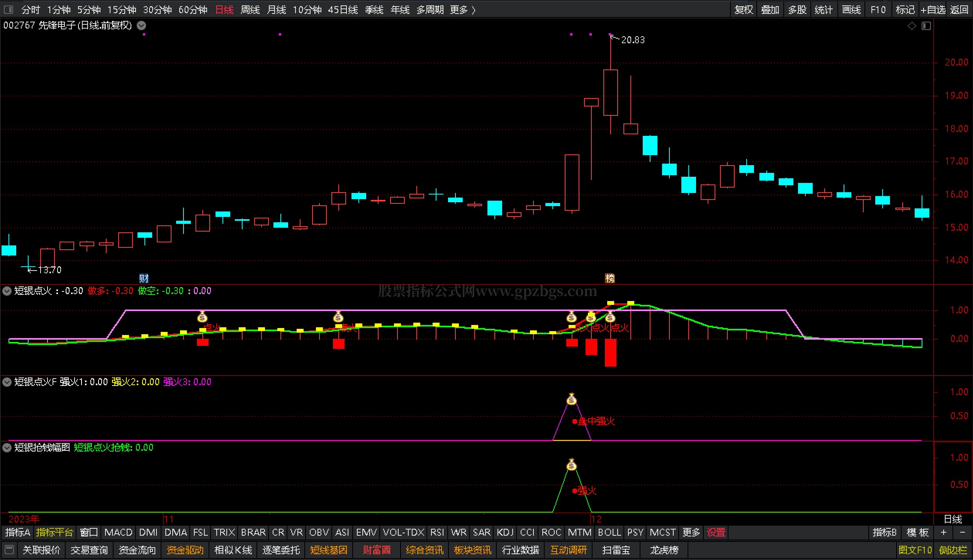Select the MACD indicator tab
Screen dimensions: 973x560
(118, 533)
